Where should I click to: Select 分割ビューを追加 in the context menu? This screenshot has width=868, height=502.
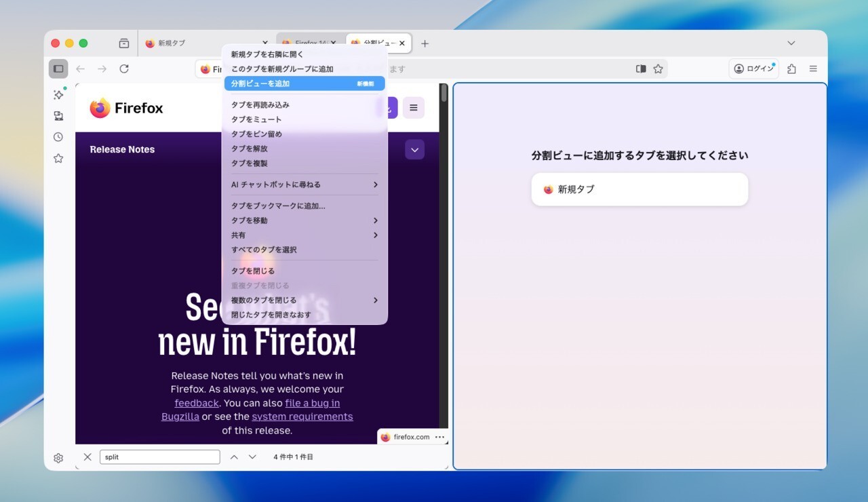click(304, 83)
